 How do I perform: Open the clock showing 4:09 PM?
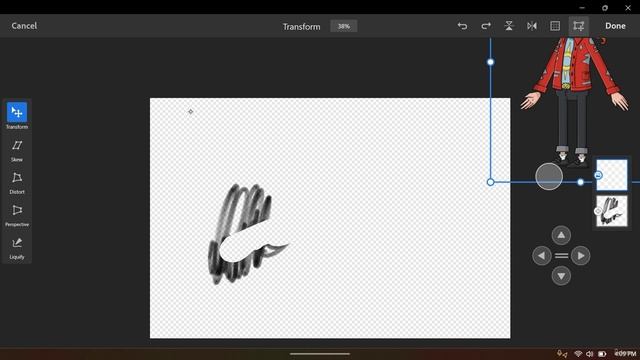coord(625,353)
